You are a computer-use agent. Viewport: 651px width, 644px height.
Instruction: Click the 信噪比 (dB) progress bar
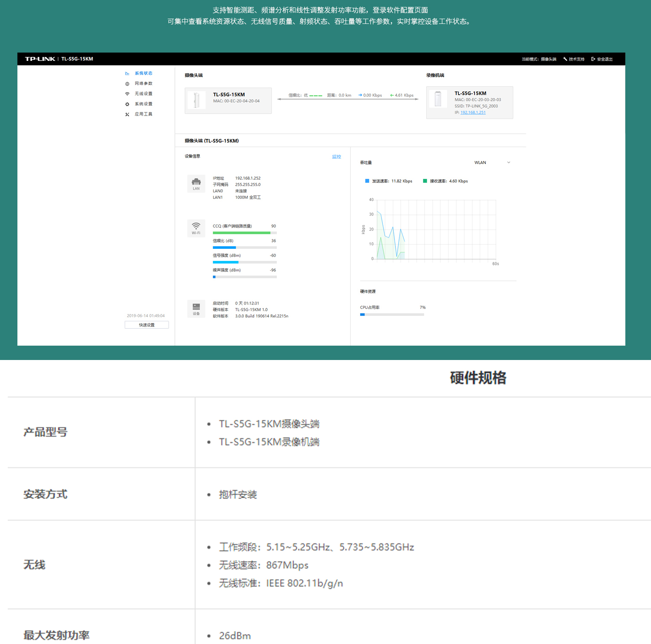click(x=245, y=248)
